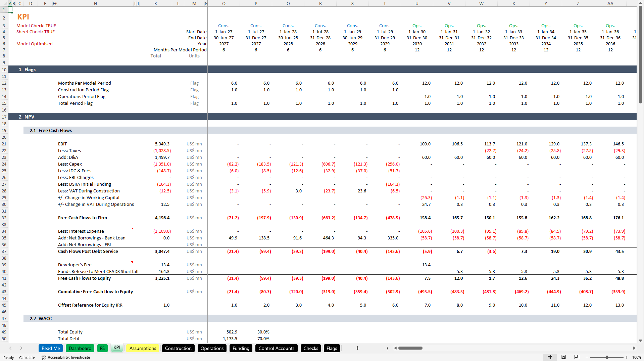Select all cells via corner button
The width and height of the screenshot is (644, 361).
pyautogui.click(x=4, y=3)
